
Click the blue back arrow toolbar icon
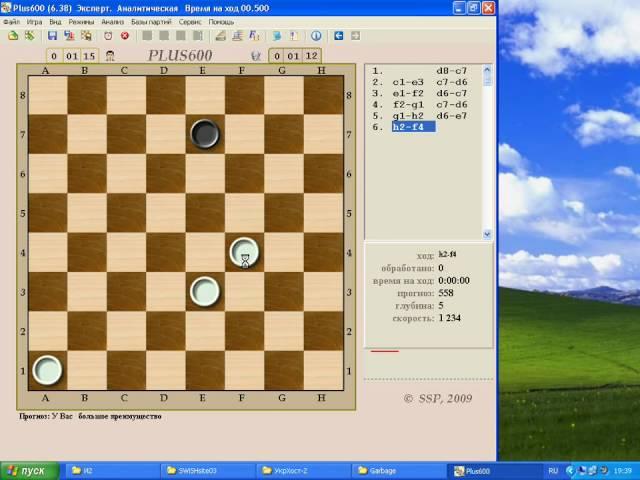pos(338,36)
